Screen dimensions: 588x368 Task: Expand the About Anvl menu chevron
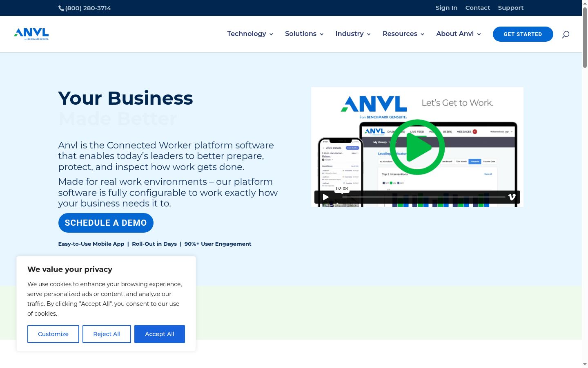pos(479,34)
